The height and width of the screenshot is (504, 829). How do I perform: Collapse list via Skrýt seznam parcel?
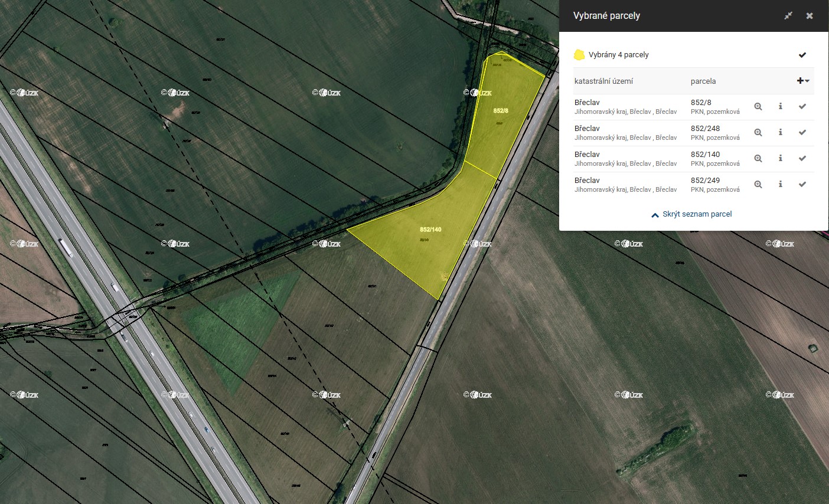pyautogui.click(x=691, y=214)
